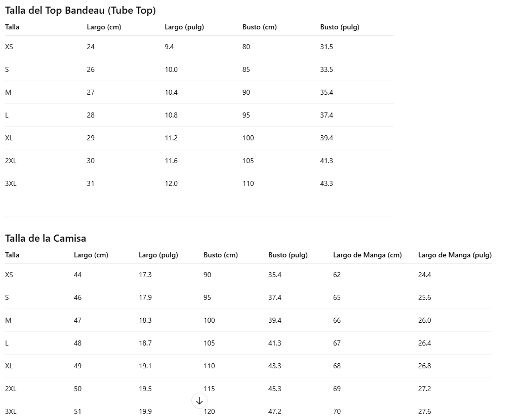This screenshot has height=420, width=524.
Task: Click the 3XL size label in Bandeau table
Action: pyautogui.click(x=11, y=183)
